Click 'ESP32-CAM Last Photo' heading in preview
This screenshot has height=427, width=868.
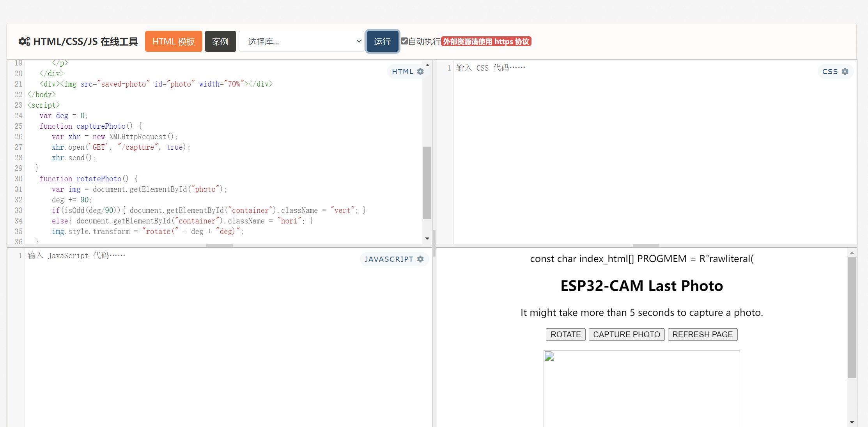tap(641, 286)
